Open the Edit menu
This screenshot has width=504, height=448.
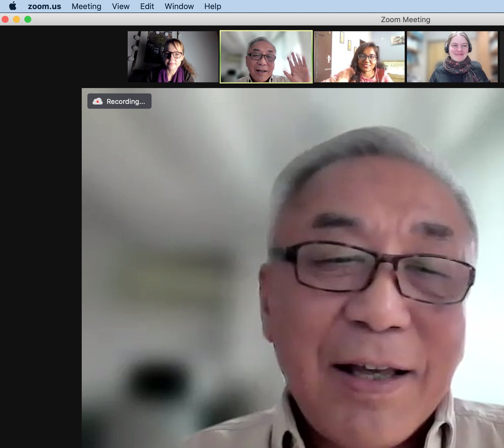(x=147, y=6)
